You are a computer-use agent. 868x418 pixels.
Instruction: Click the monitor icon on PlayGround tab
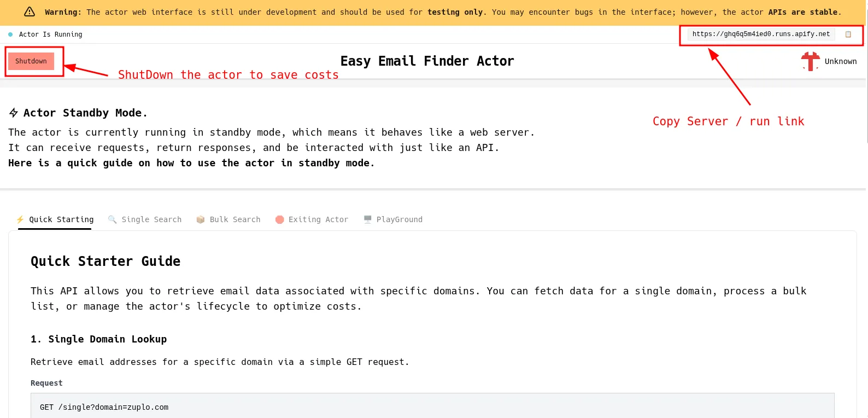point(368,219)
